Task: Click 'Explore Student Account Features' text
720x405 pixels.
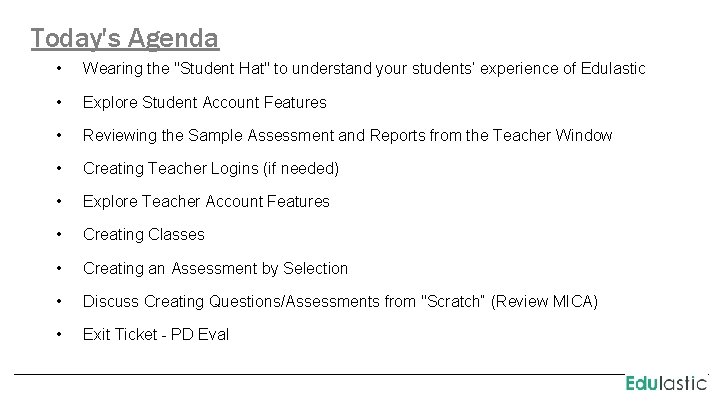Action: coord(204,102)
